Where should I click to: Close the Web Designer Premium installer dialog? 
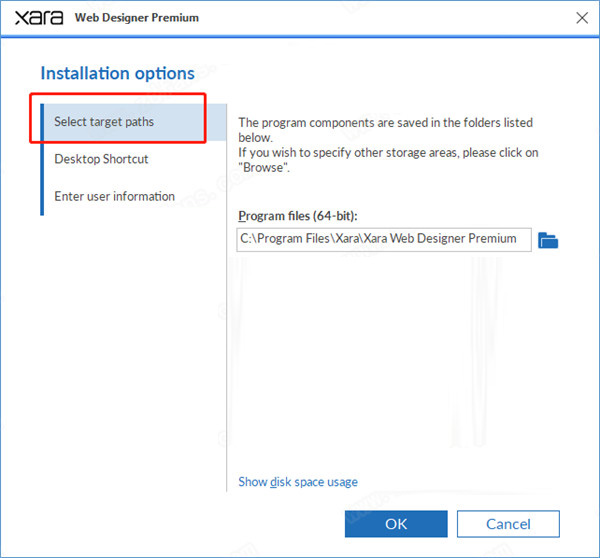581,17
